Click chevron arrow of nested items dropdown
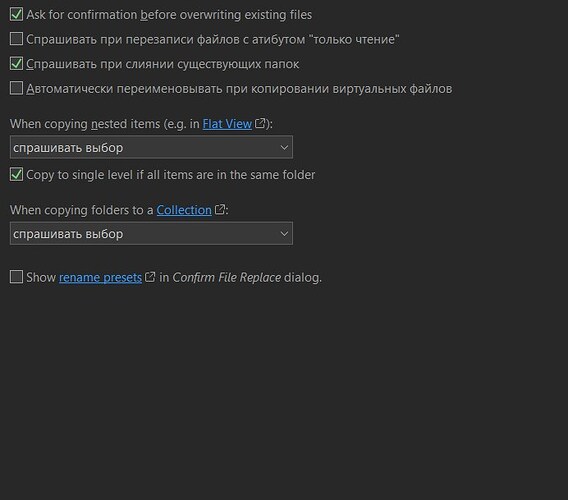 click(x=284, y=147)
